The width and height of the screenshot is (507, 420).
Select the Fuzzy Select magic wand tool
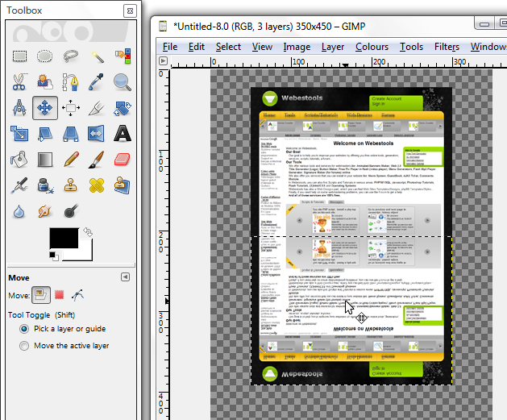(x=97, y=56)
